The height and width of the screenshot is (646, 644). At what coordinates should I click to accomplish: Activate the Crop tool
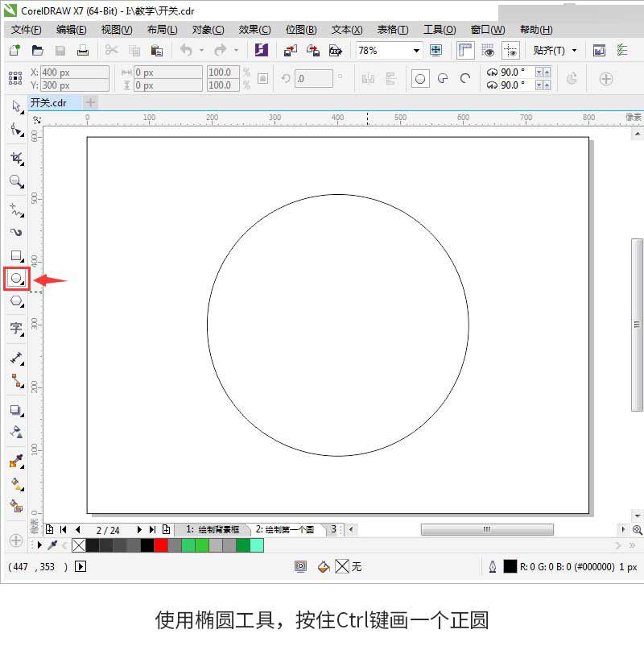tap(16, 158)
